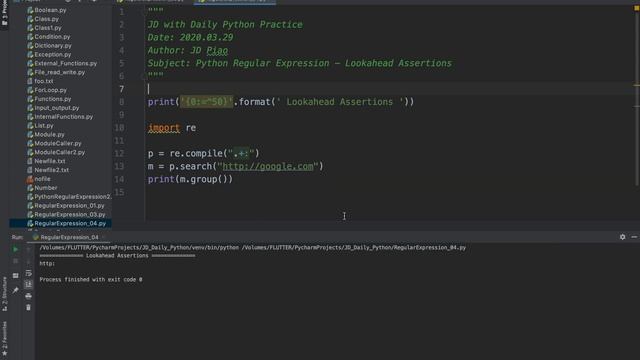
Task: Close the RegularExpression_04 run tab
Action: point(104,237)
